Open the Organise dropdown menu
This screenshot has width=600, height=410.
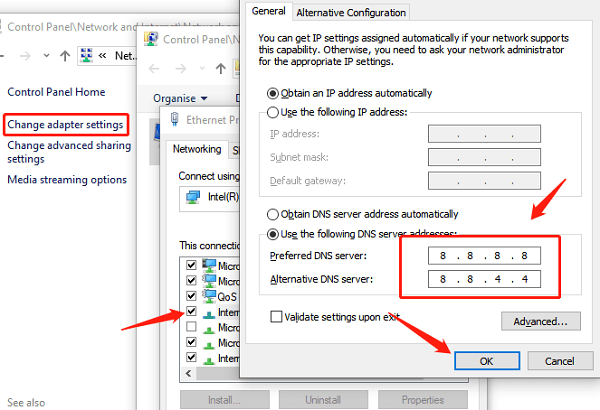click(180, 98)
